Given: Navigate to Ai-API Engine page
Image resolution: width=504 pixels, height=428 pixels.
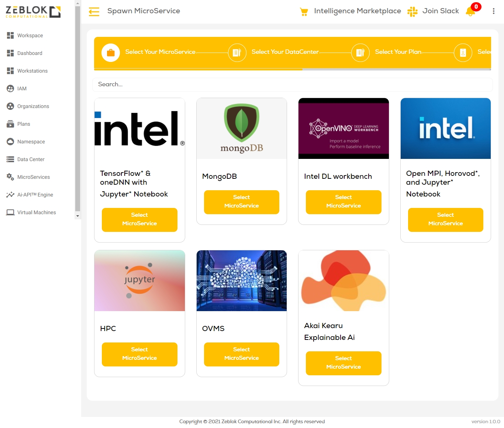Looking at the screenshot, I should point(35,195).
